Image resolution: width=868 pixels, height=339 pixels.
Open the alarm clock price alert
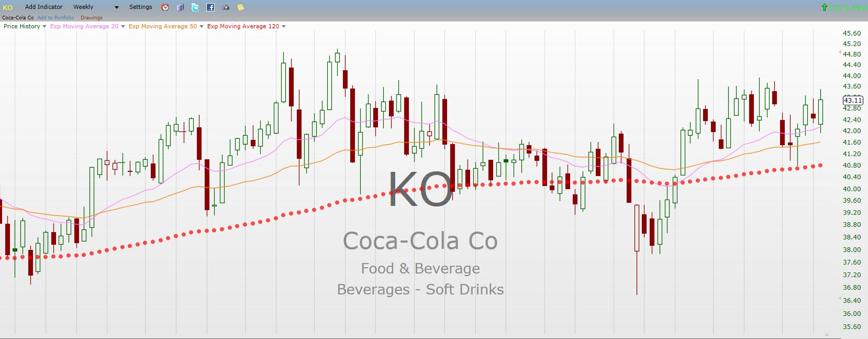pos(165,7)
